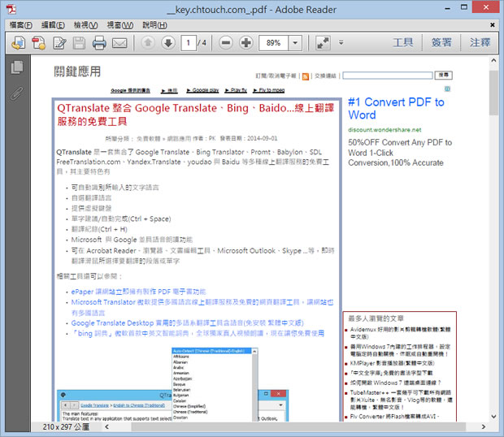The width and height of the screenshot is (504, 437).
Task: Open the Windows 7 遠端桌面連線 article
Action: click(395, 383)
